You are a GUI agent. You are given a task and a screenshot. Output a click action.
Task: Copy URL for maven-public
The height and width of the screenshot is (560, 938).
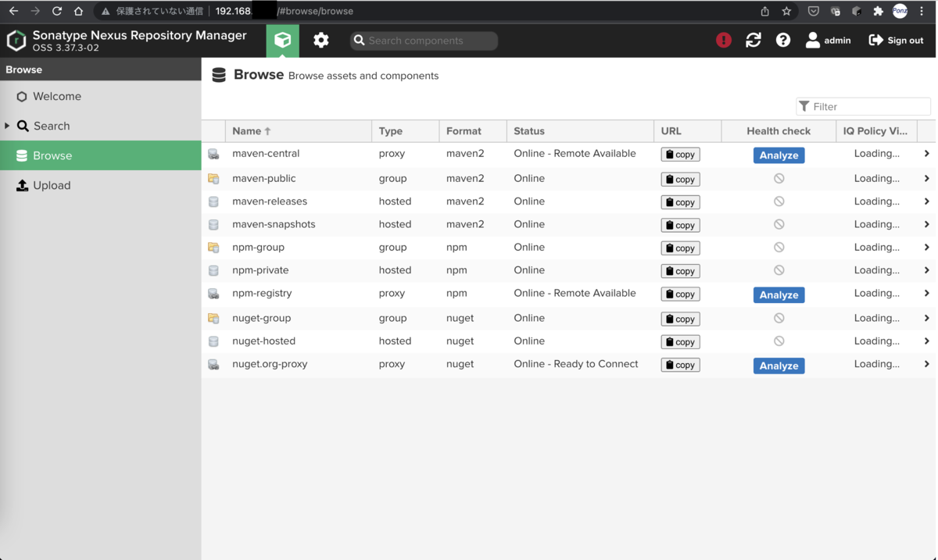pos(680,179)
